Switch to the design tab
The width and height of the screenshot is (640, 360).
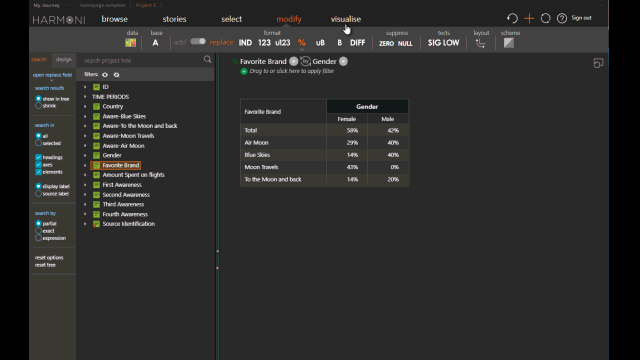coord(64,60)
